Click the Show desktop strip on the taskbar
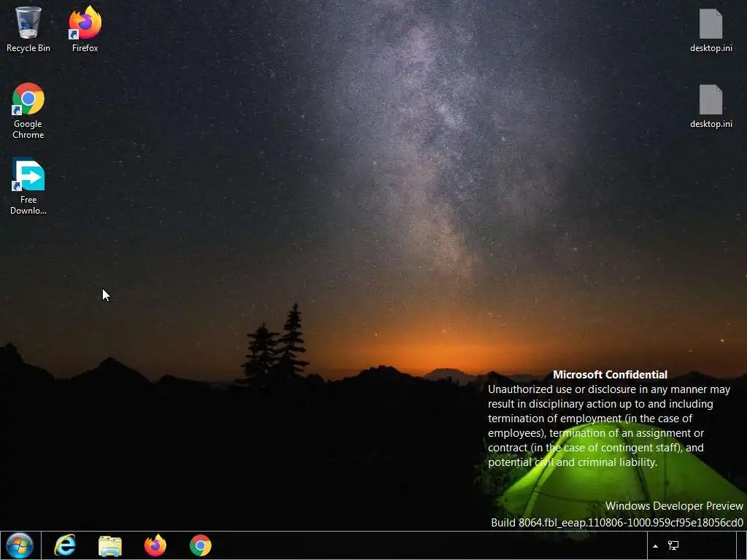This screenshot has width=747, height=560. point(742,545)
